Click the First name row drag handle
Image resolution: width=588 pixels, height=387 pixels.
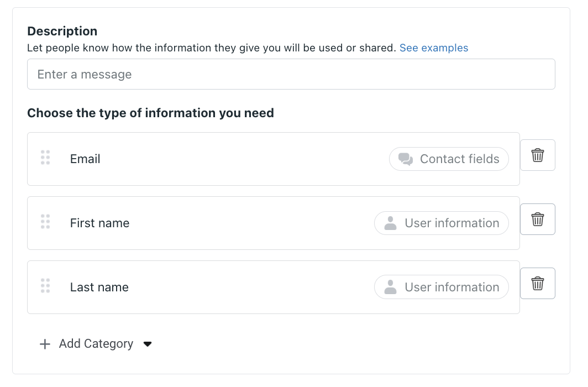tap(45, 222)
